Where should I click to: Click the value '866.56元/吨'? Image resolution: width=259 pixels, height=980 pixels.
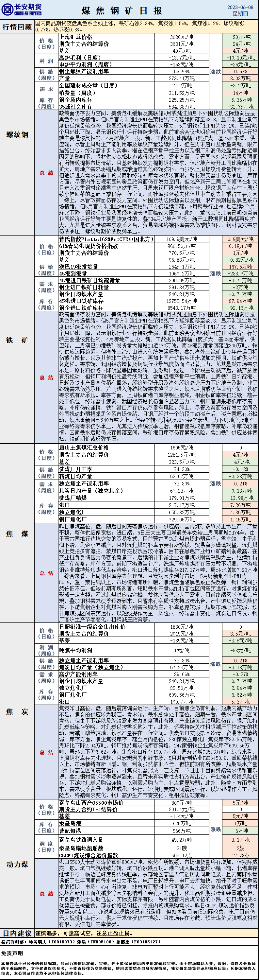[182, 246]
